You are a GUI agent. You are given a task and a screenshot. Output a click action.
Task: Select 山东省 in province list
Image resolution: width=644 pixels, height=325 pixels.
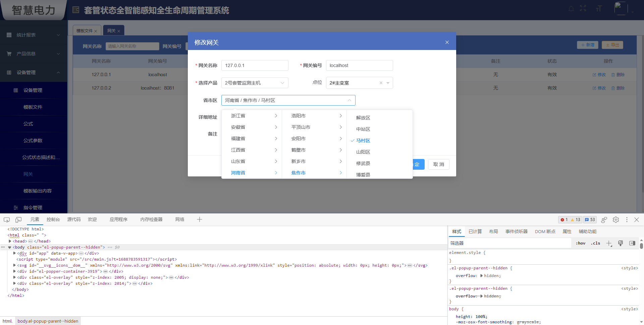coord(252,161)
